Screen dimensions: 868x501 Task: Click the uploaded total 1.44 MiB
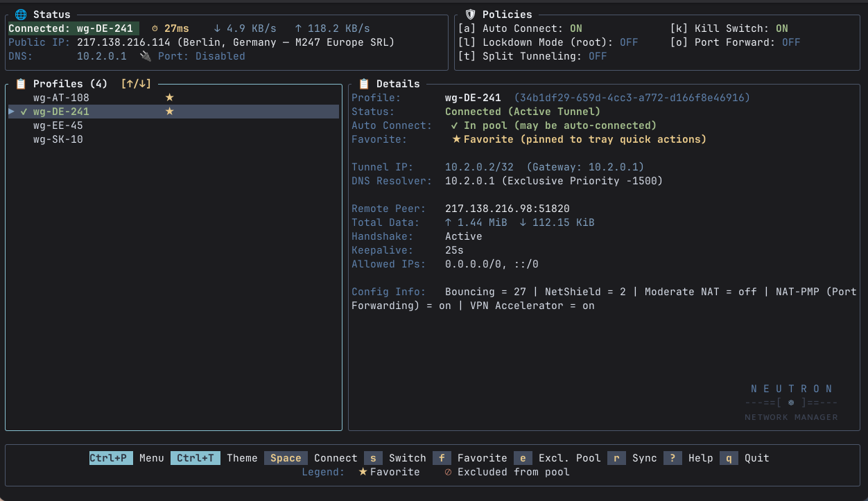click(482, 222)
